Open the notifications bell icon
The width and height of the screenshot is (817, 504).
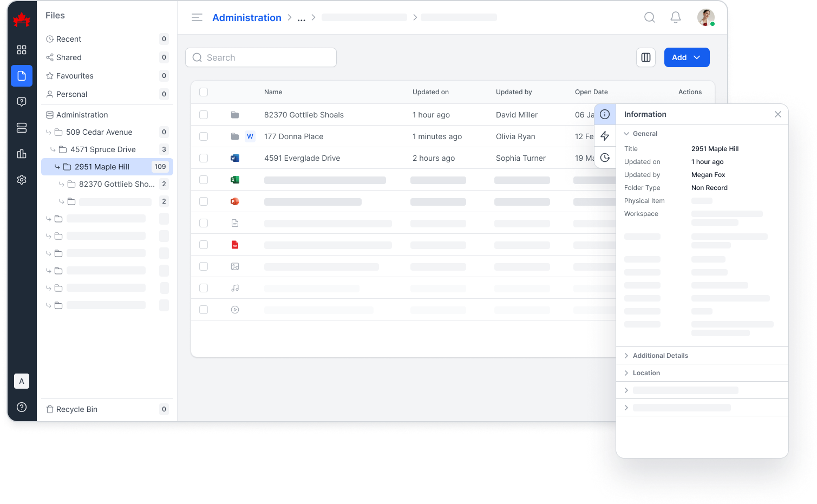[675, 17]
